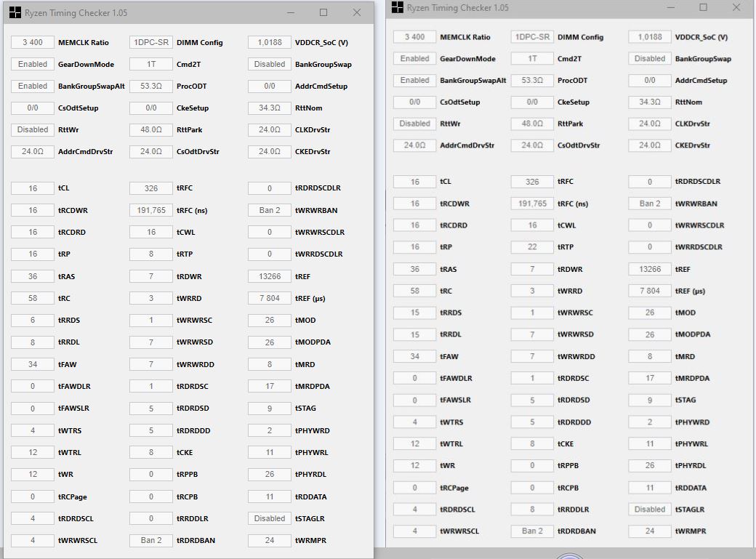Click the left window title 'Ryzen Timing Checker 1.05'

76,13
